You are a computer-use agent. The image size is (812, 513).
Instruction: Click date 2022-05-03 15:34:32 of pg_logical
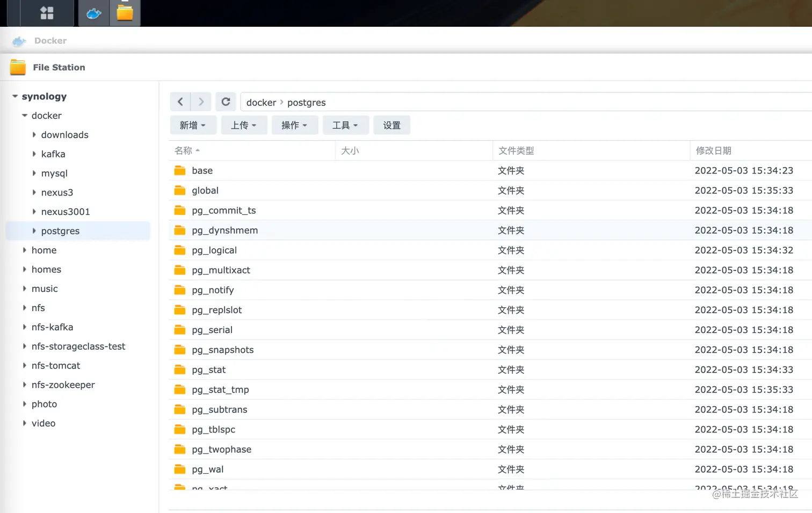744,250
